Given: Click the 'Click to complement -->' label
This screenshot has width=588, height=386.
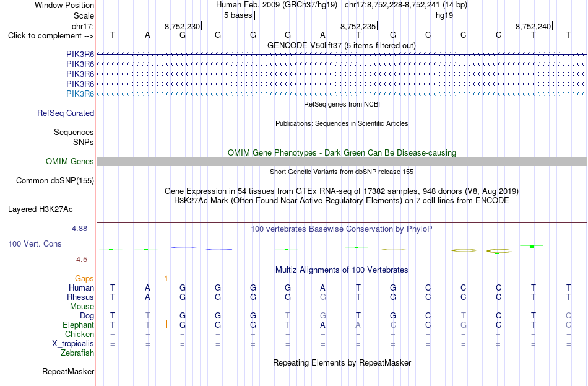Looking at the screenshot, I should (51, 36).
